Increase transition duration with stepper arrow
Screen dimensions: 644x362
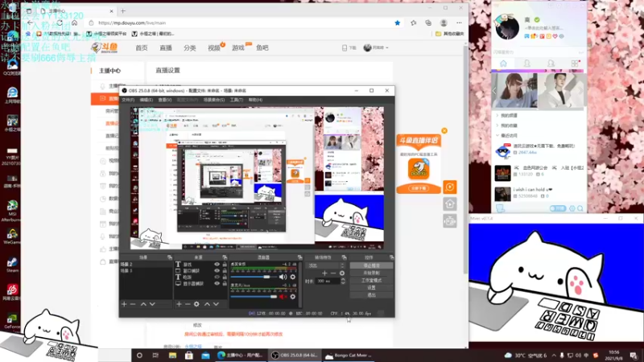point(343,279)
